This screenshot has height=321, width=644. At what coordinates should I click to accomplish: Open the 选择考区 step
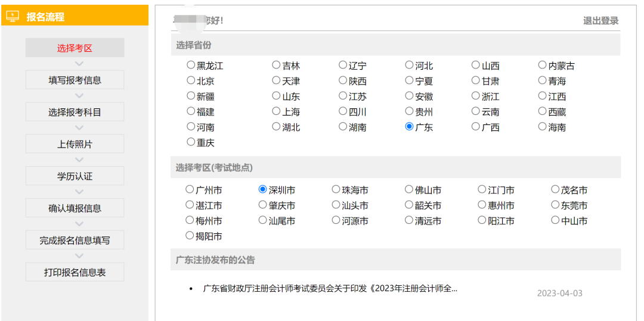[75, 48]
